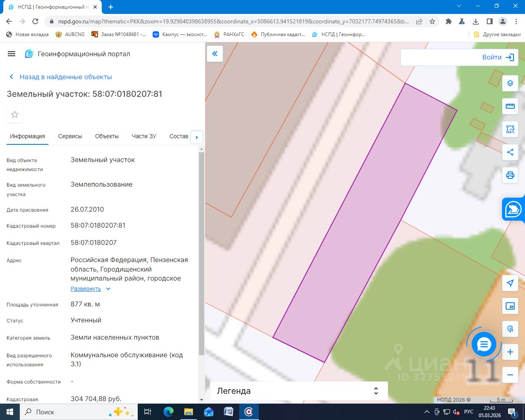Open a new browser tab
This screenshot has height=420, width=525.
pos(111,7)
